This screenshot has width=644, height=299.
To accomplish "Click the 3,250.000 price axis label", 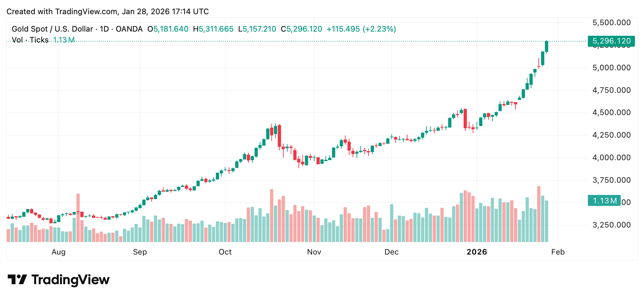I will [611, 225].
